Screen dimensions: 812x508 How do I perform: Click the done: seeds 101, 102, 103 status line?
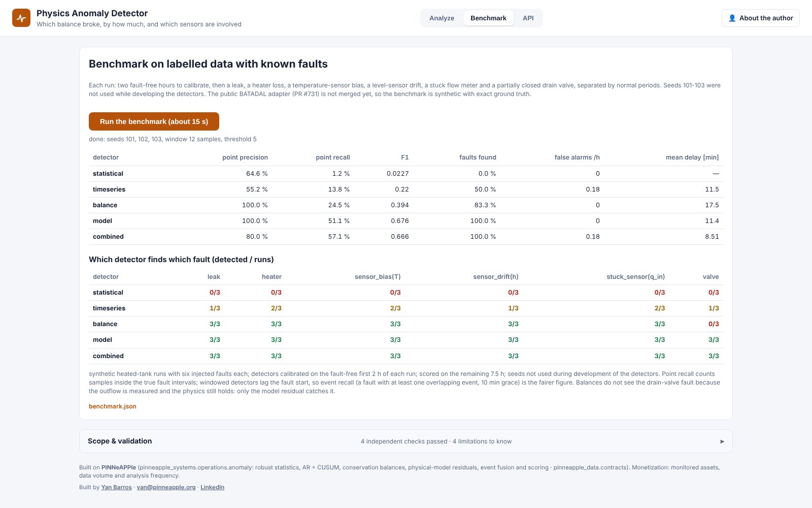[x=173, y=139]
